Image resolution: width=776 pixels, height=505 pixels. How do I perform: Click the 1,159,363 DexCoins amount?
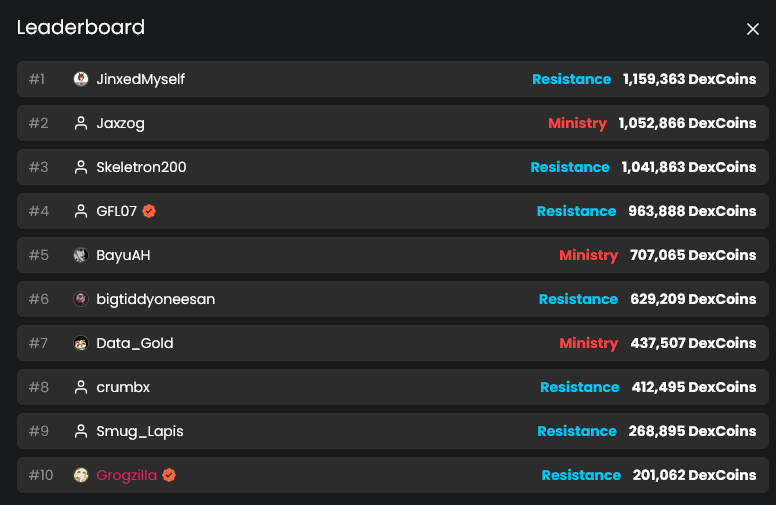689,79
